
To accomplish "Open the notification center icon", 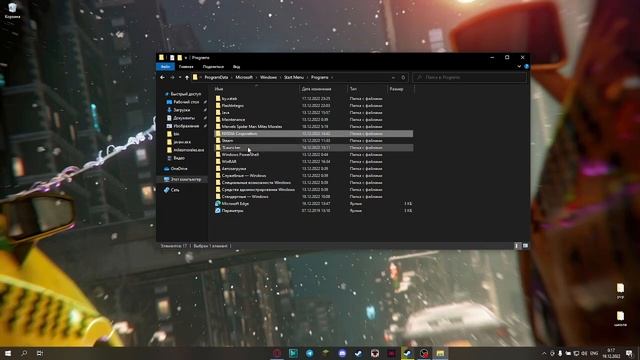I will pyautogui.click(x=629, y=353).
